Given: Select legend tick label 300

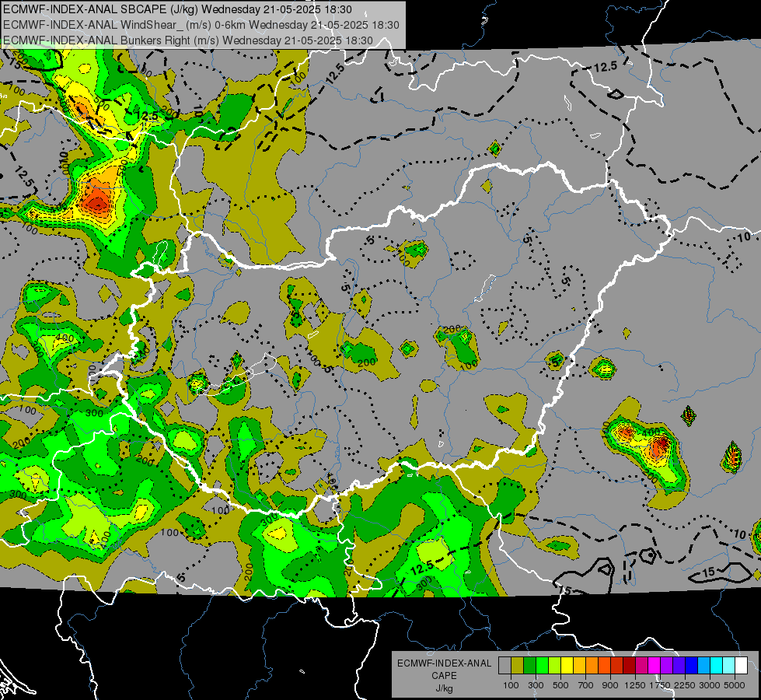Looking at the screenshot, I should coord(536,685).
